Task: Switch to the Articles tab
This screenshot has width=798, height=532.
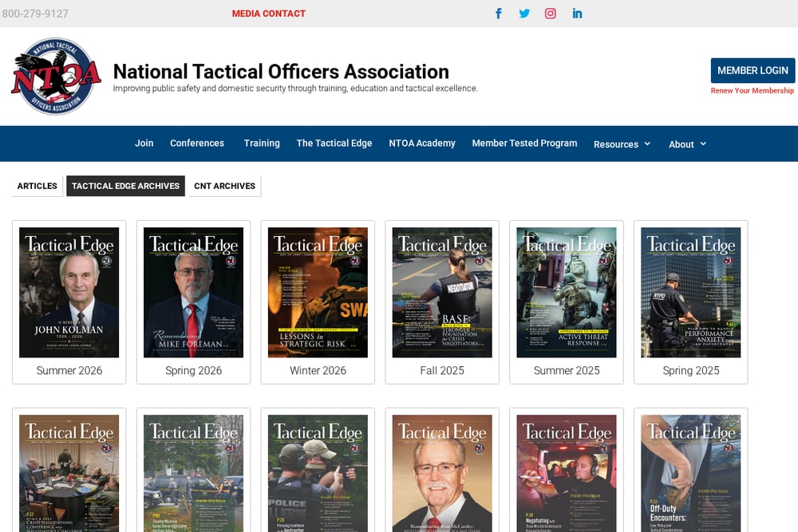Action: pos(38,186)
